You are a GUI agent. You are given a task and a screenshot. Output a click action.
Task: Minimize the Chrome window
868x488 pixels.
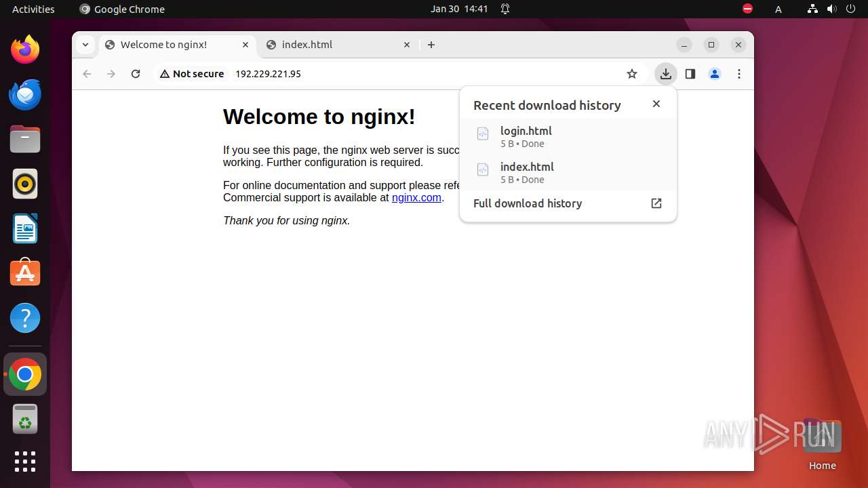pos(684,45)
